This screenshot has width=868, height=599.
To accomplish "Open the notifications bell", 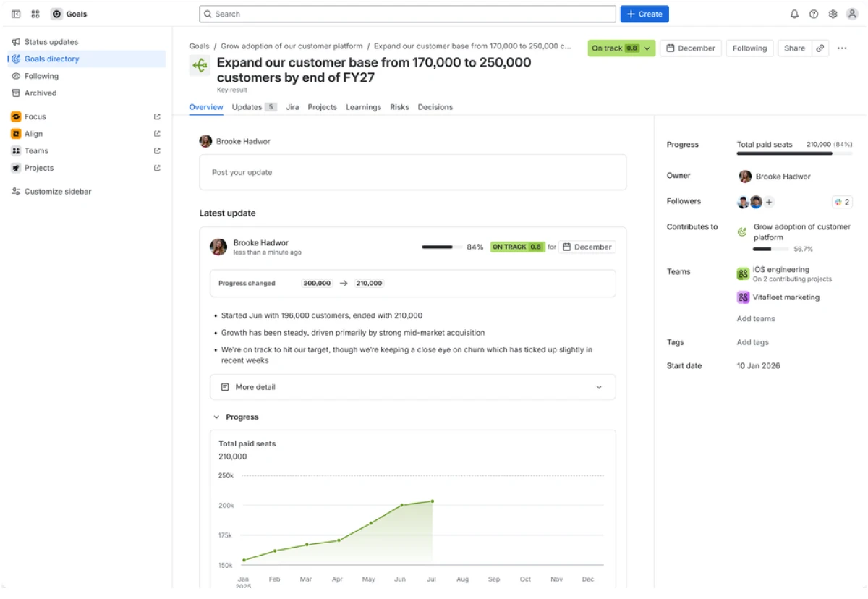I will click(794, 14).
